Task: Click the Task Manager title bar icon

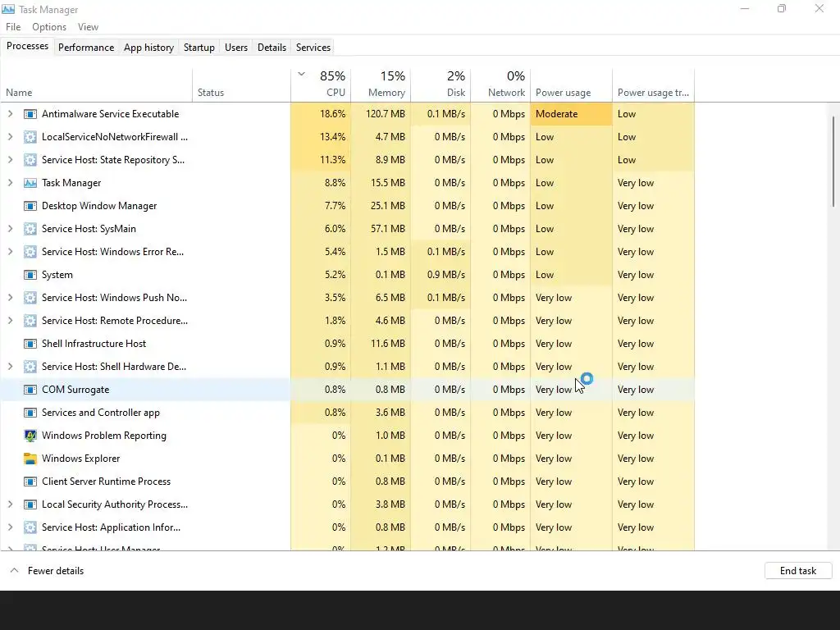Action: [x=8, y=9]
